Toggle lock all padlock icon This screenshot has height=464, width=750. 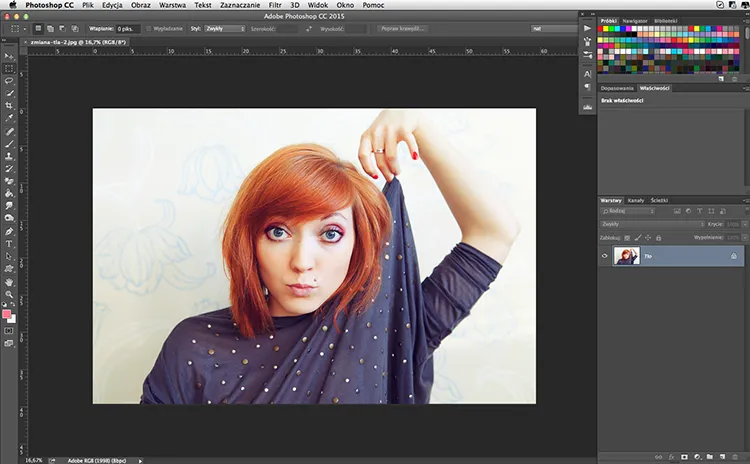[x=659, y=238]
